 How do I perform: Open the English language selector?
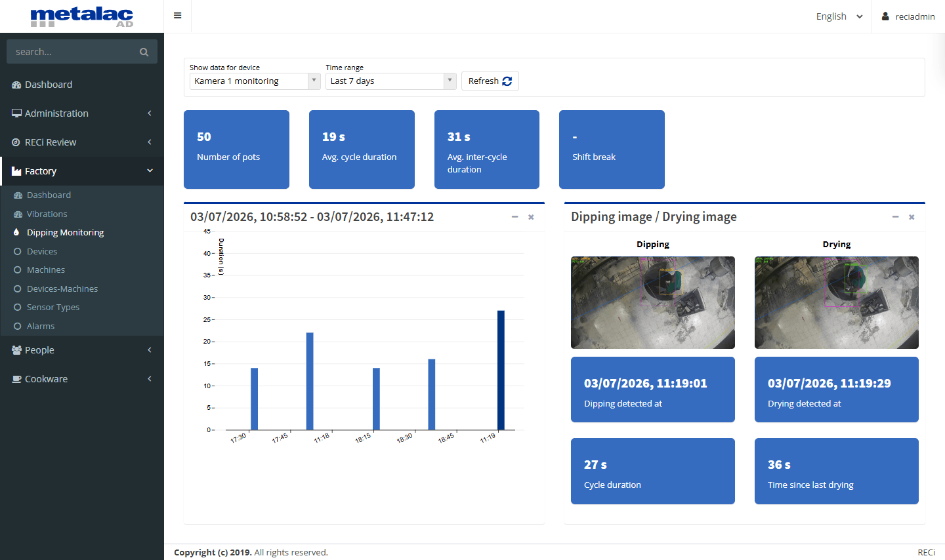pos(839,16)
